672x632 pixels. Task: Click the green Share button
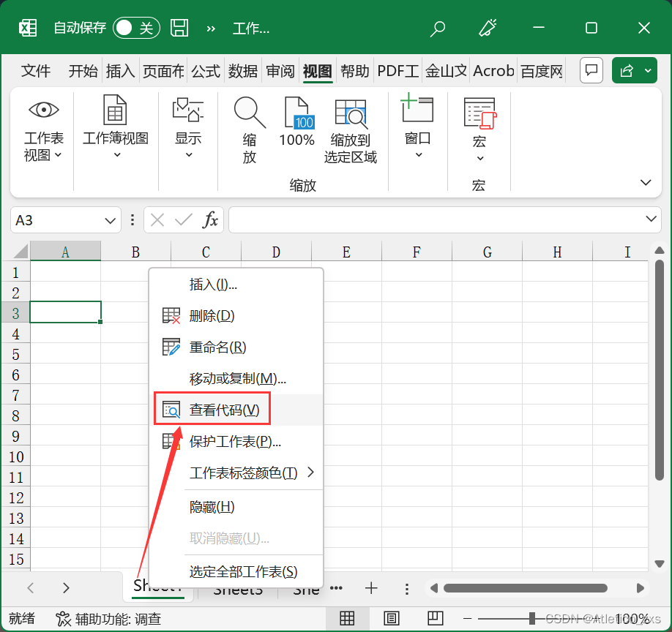click(x=627, y=70)
